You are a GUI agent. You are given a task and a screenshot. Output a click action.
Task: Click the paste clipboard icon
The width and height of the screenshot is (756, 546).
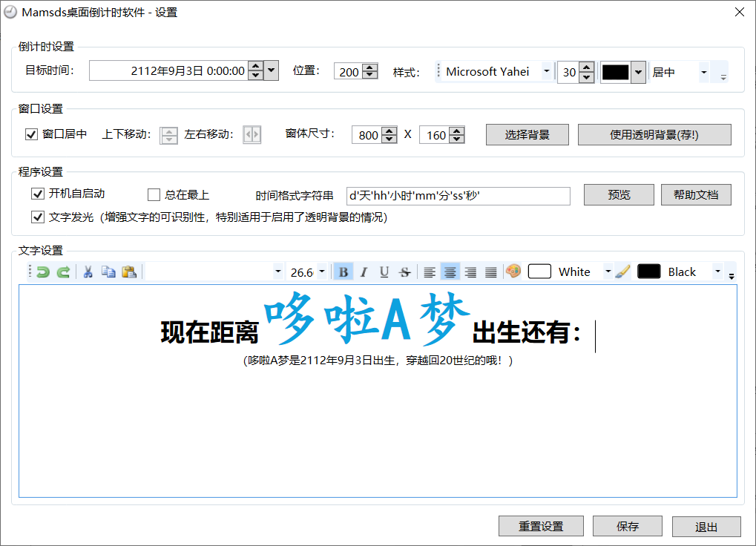pos(129,272)
